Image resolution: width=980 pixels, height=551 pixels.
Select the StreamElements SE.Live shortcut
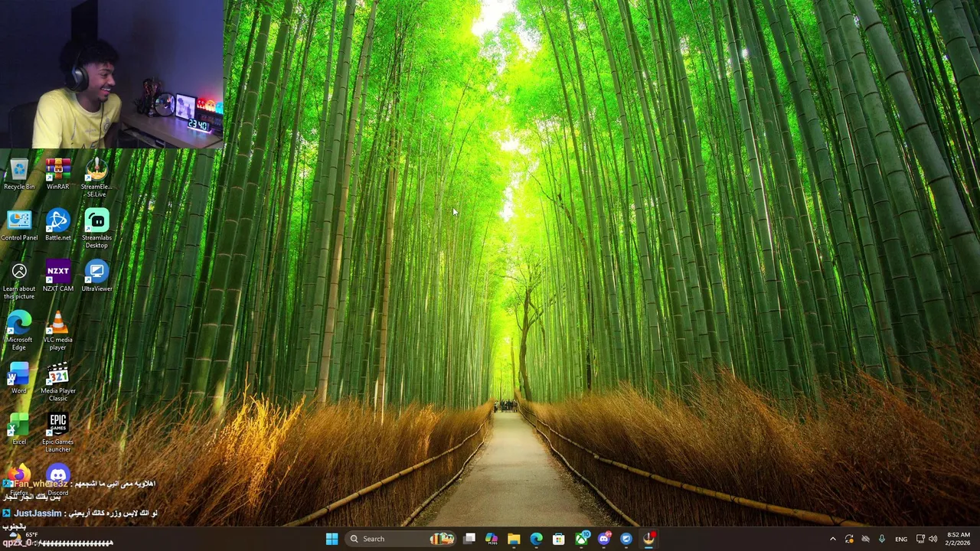[96, 178]
